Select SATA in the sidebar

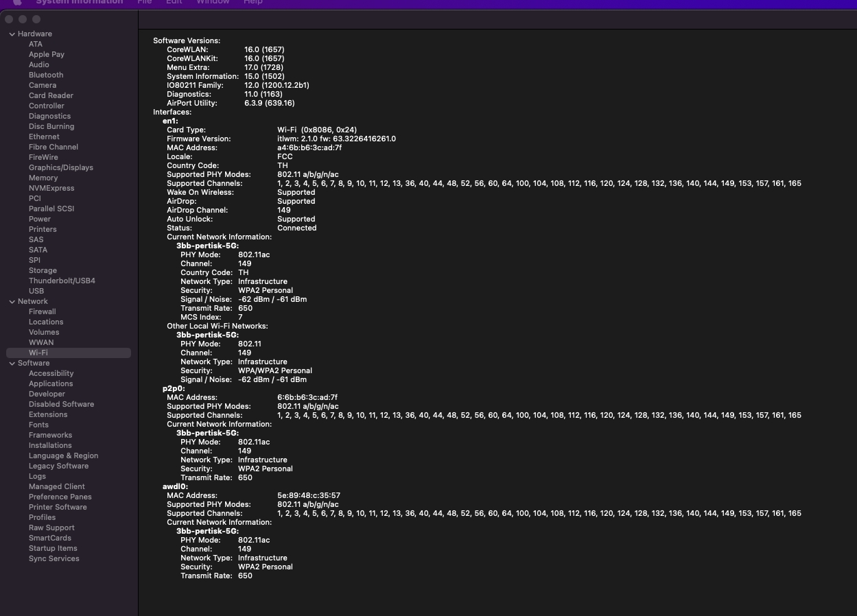point(38,250)
